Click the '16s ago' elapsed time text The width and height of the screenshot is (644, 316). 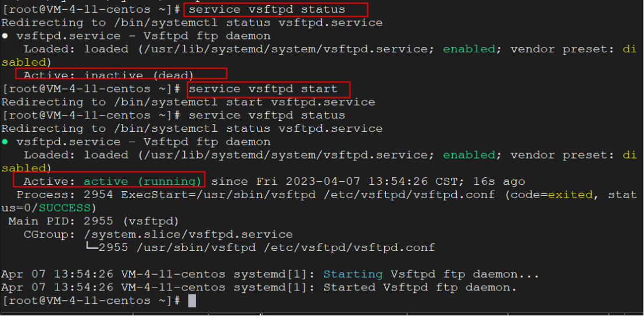click(499, 181)
